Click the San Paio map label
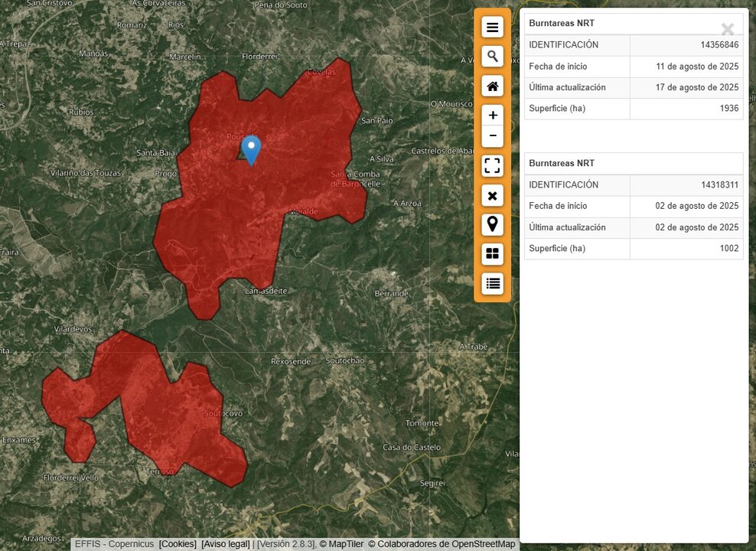This screenshot has width=756, height=551. pos(377,120)
